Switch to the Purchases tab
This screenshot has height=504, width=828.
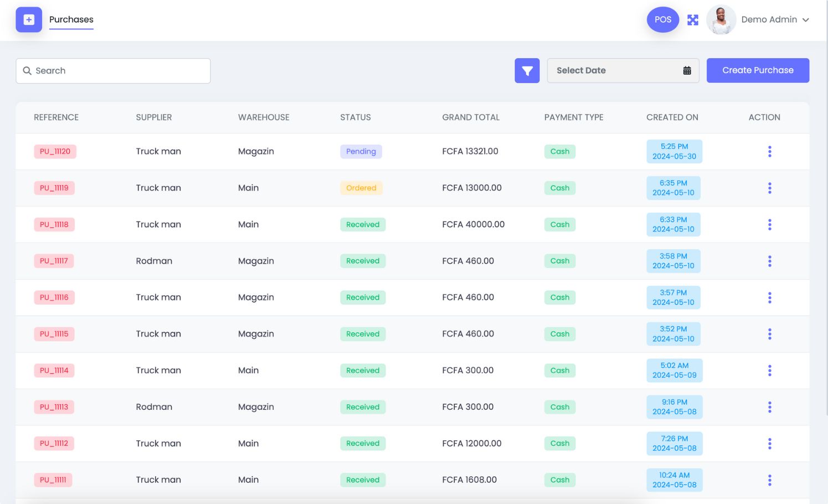pos(71,19)
